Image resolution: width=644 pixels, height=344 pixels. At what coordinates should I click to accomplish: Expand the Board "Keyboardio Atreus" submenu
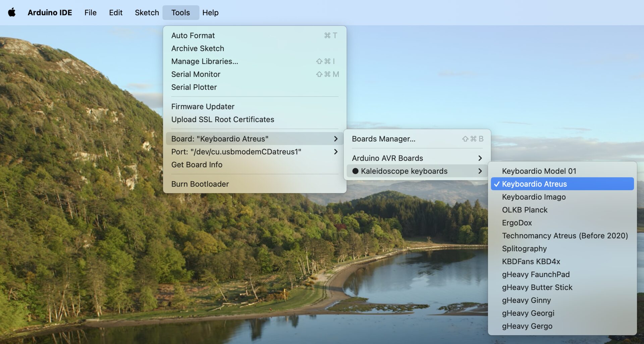tap(255, 139)
